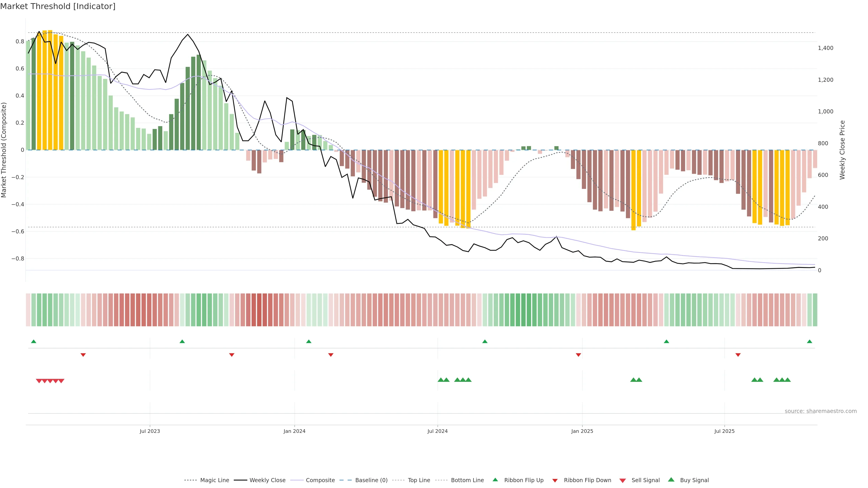Click the Ribbon Flip Down legend triangle

coord(555,481)
